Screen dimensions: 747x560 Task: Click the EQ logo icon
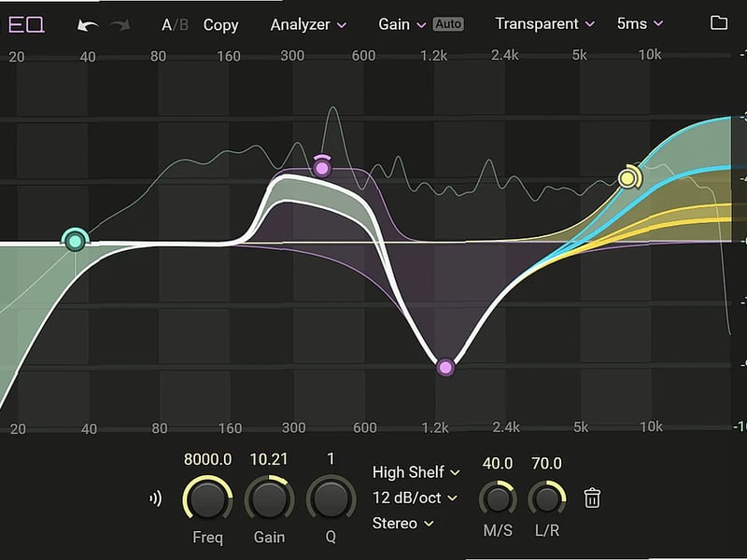[x=28, y=24]
